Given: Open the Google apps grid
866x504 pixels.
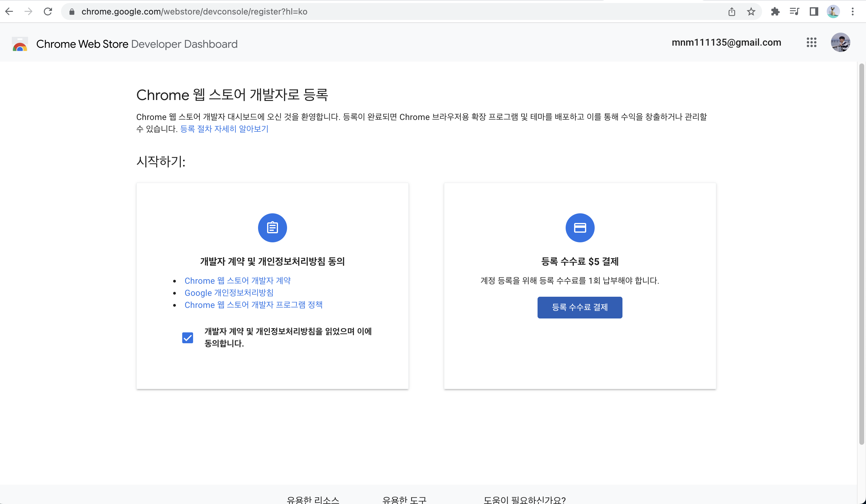Looking at the screenshot, I should point(811,43).
